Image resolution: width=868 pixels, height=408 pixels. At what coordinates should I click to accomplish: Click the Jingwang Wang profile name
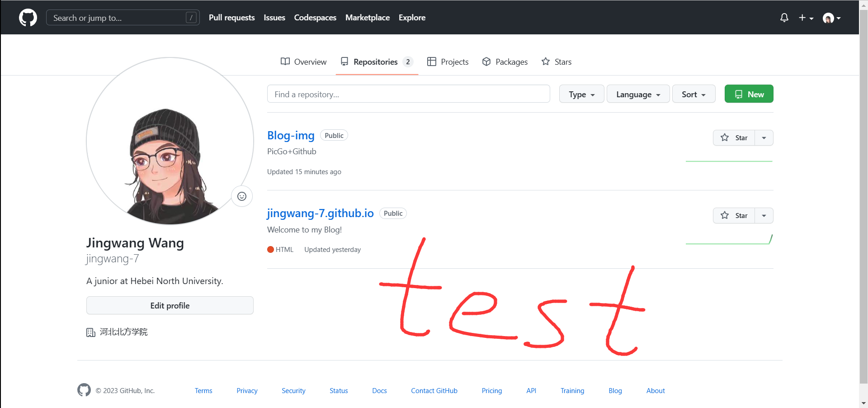pyautogui.click(x=135, y=243)
